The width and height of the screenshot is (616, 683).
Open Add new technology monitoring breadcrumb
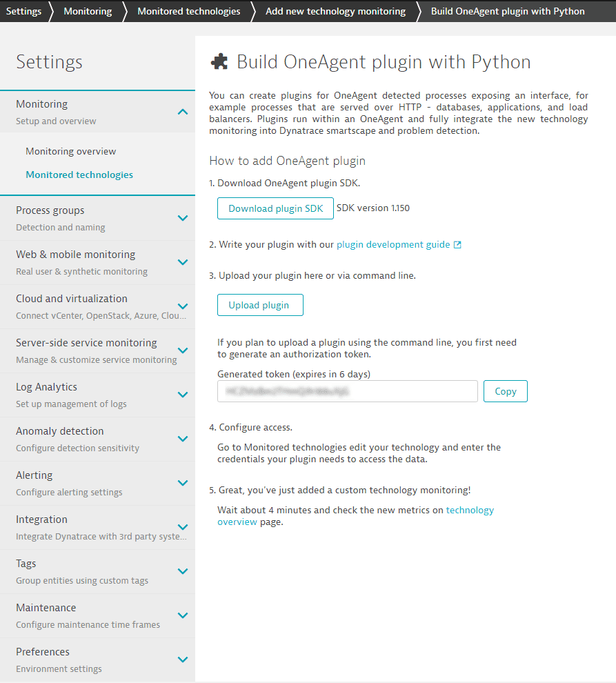(x=335, y=11)
